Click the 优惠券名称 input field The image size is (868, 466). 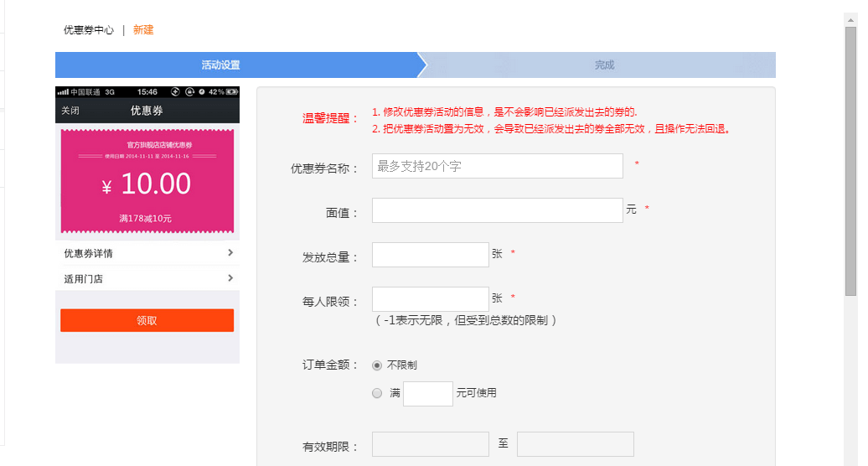pos(497,166)
